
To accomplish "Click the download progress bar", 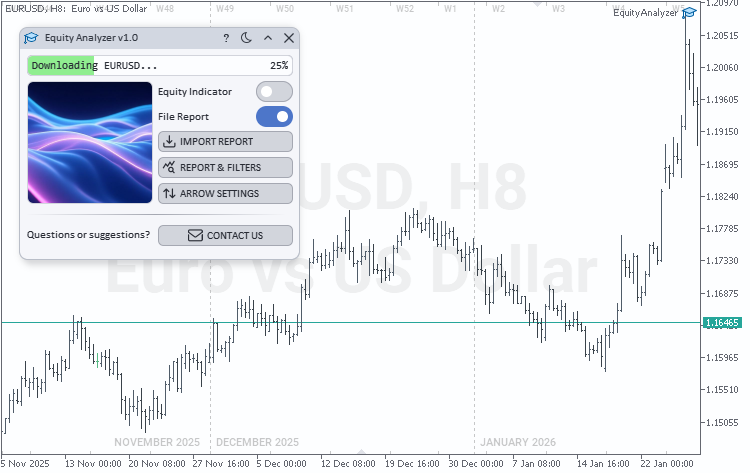I will [x=160, y=66].
